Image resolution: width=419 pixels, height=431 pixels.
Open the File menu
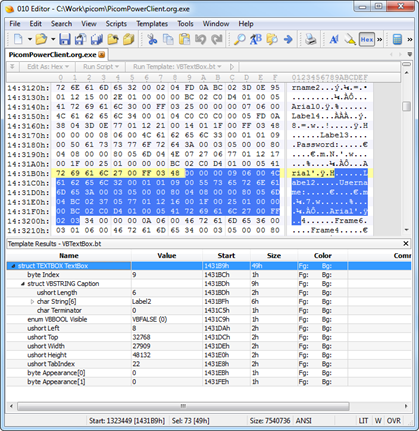click(x=15, y=24)
